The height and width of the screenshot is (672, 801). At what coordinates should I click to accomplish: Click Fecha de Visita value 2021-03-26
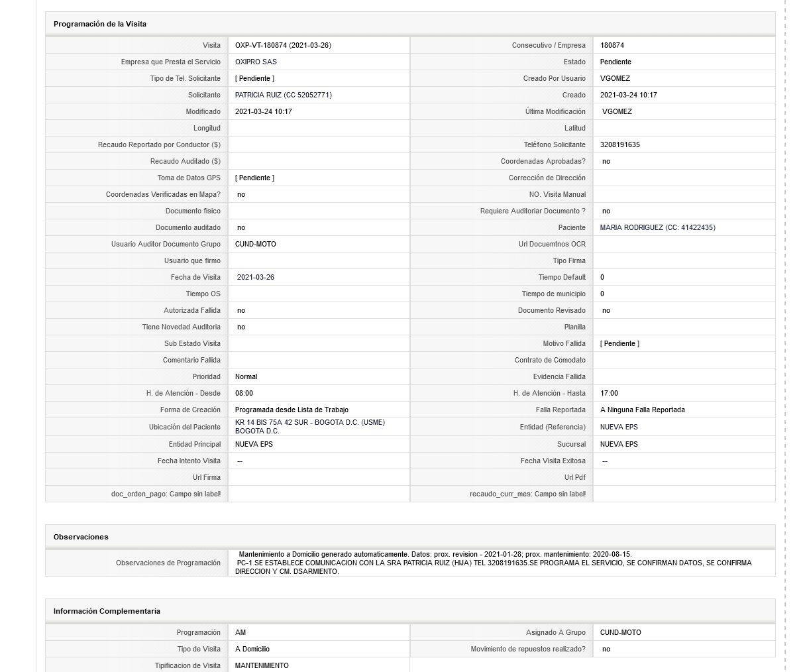[255, 277]
